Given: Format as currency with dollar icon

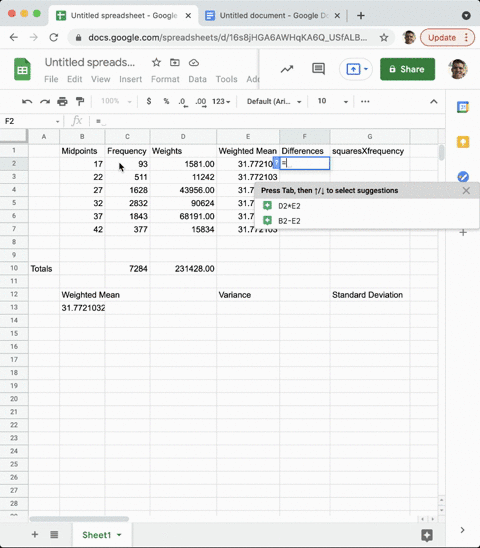Looking at the screenshot, I should pyautogui.click(x=149, y=101).
